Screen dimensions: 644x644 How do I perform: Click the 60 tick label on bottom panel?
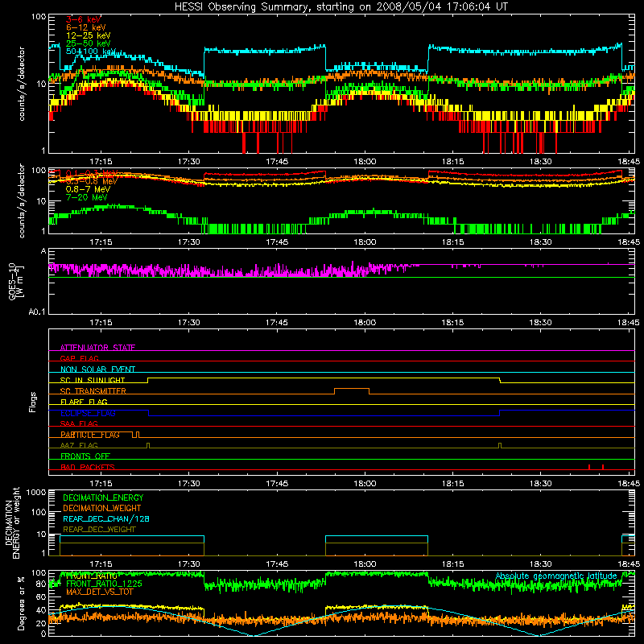pyautogui.click(x=41, y=597)
